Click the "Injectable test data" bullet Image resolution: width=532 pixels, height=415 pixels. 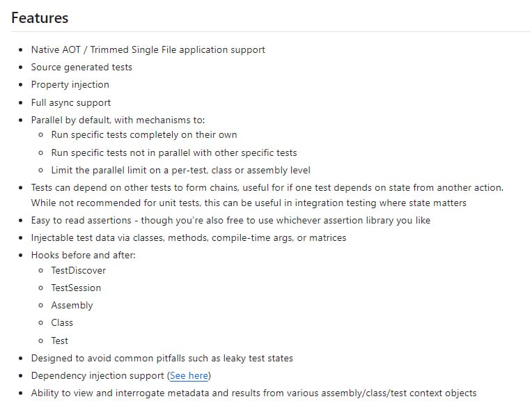click(188, 237)
